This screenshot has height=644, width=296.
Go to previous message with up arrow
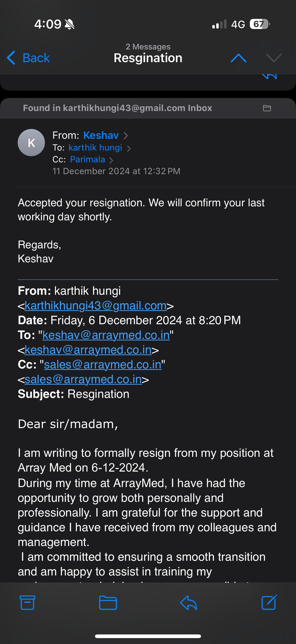(x=239, y=58)
